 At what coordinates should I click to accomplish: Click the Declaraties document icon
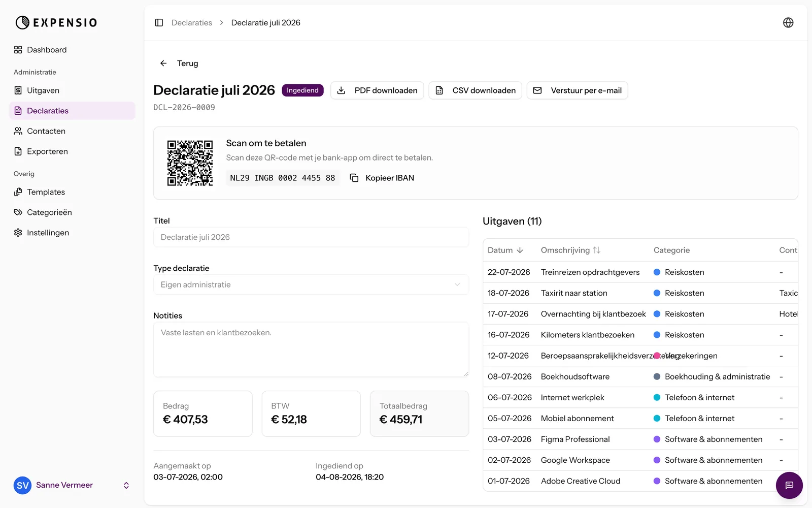18,111
